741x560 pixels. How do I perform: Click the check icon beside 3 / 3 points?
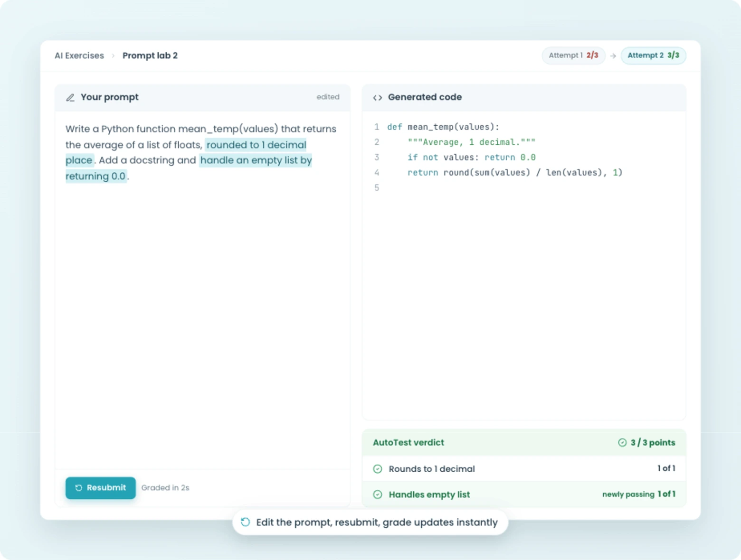[622, 443]
